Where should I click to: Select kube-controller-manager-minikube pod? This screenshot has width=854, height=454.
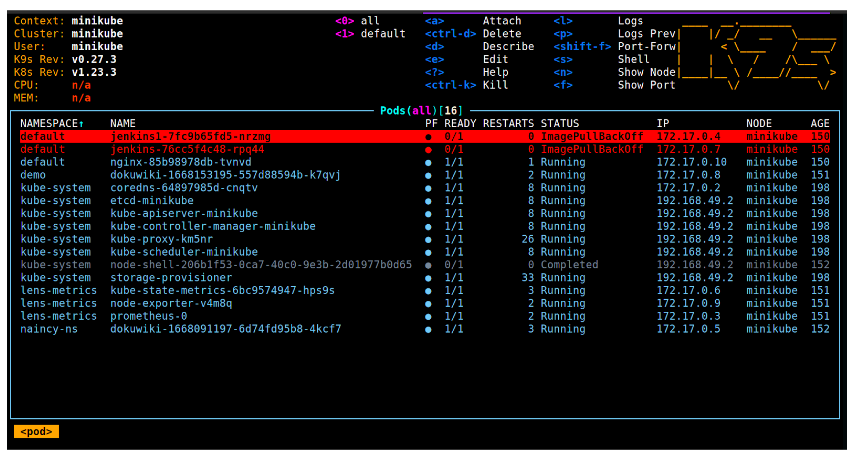tap(213, 226)
